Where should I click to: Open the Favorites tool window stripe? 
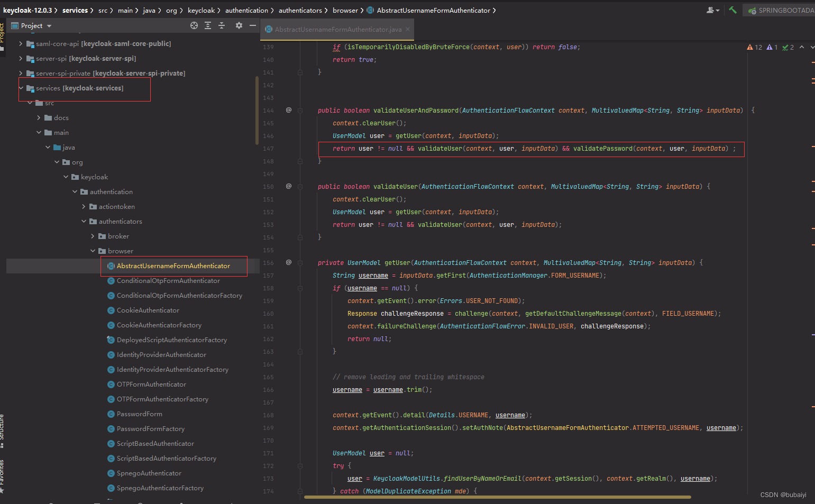2,476
